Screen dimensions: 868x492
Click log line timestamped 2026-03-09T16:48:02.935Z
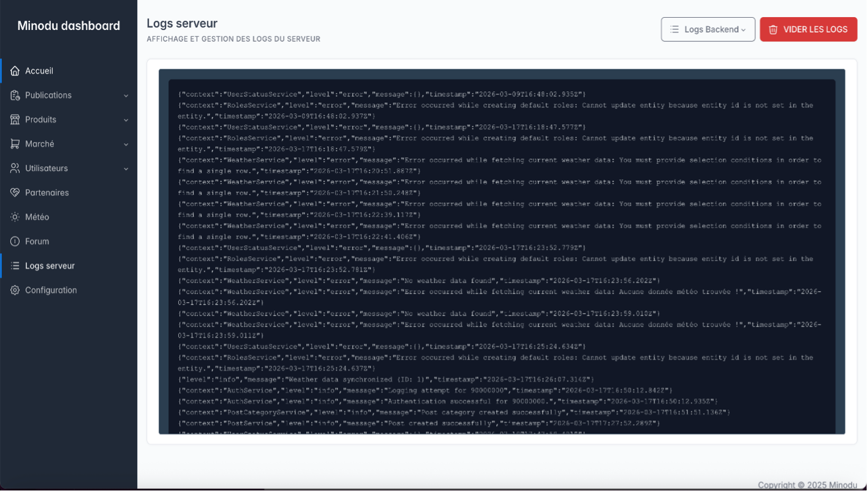tap(382, 94)
